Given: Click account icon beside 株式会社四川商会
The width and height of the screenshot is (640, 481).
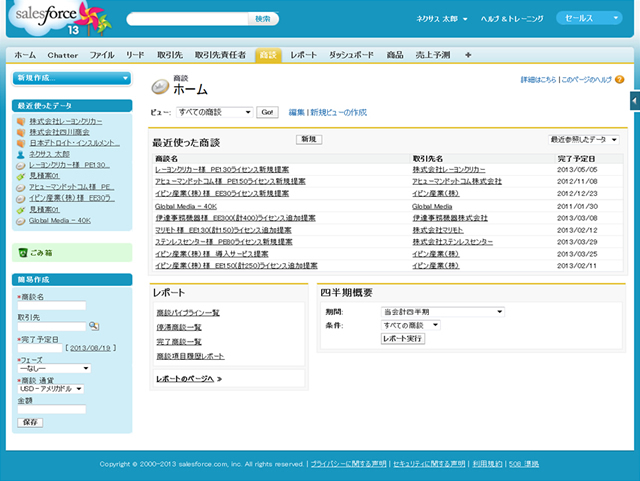Looking at the screenshot, I should pos(21,132).
